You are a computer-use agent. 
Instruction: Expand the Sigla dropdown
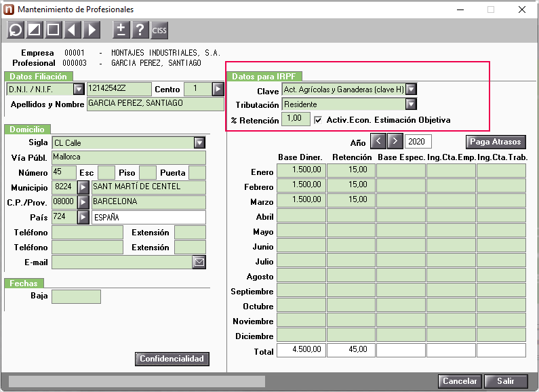(x=199, y=142)
